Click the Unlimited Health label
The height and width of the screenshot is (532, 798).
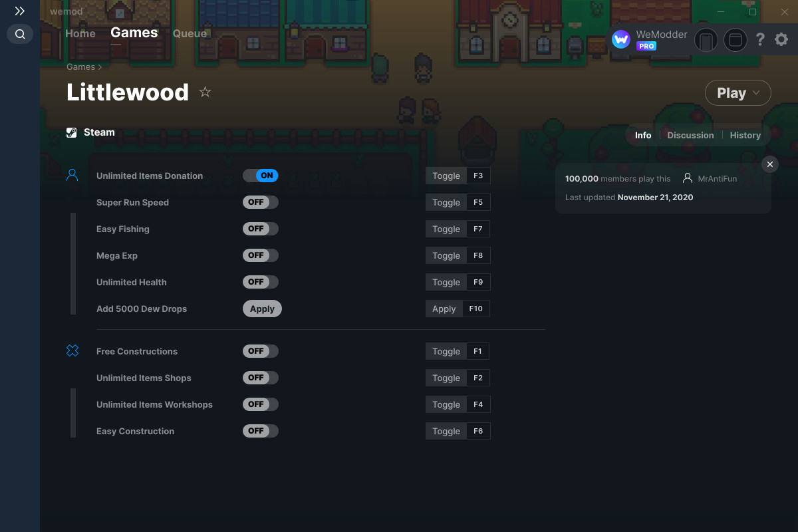coord(132,282)
